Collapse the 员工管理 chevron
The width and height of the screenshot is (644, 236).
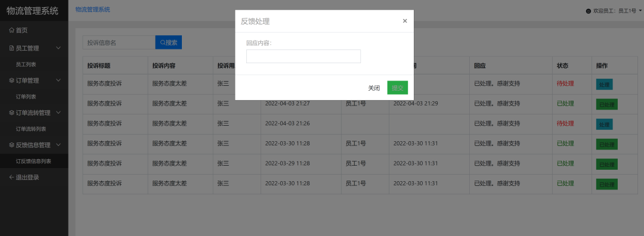[58, 48]
